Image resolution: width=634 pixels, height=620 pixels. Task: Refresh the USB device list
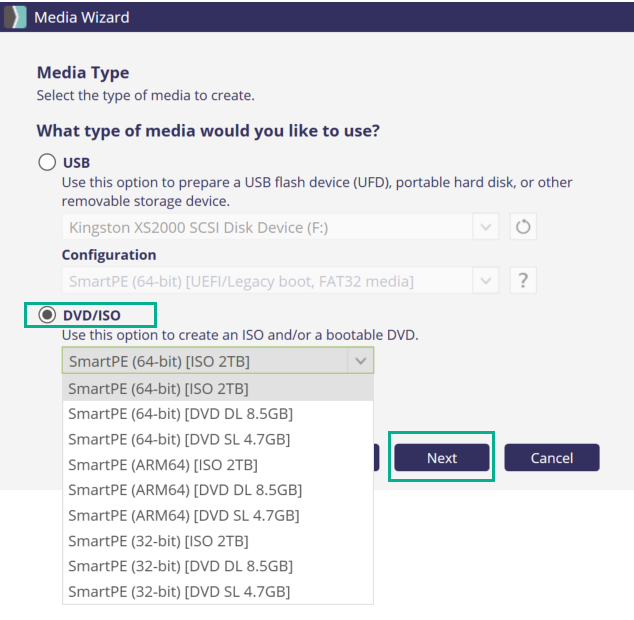[x=523, y=227]
